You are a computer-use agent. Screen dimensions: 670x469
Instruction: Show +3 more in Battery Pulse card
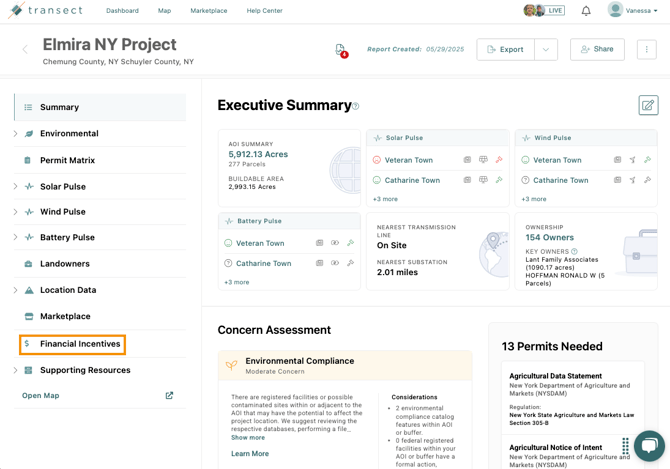[x=237, y=282]
